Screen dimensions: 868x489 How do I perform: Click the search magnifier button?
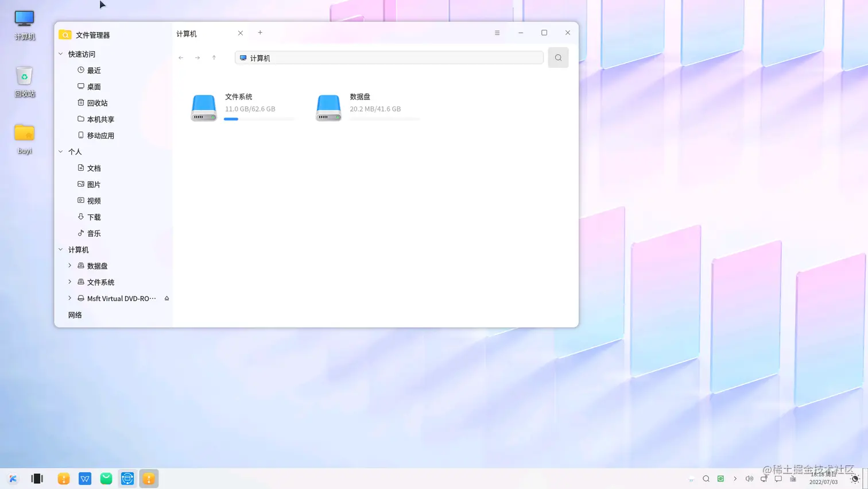558,57
